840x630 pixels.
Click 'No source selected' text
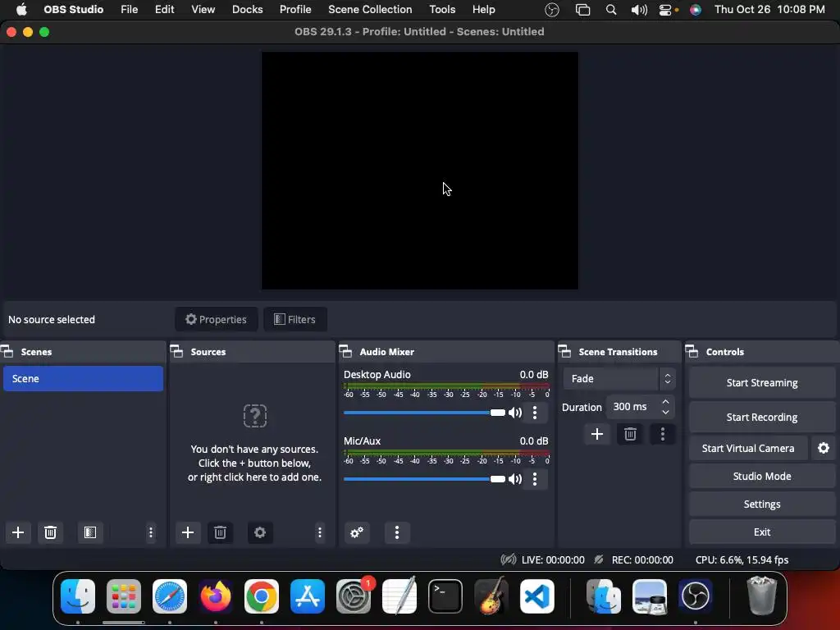pos(52,320)
